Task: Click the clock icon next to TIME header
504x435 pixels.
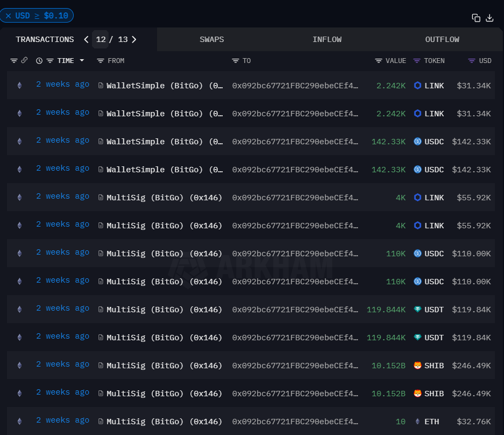Action: click(x=39, y=60)
